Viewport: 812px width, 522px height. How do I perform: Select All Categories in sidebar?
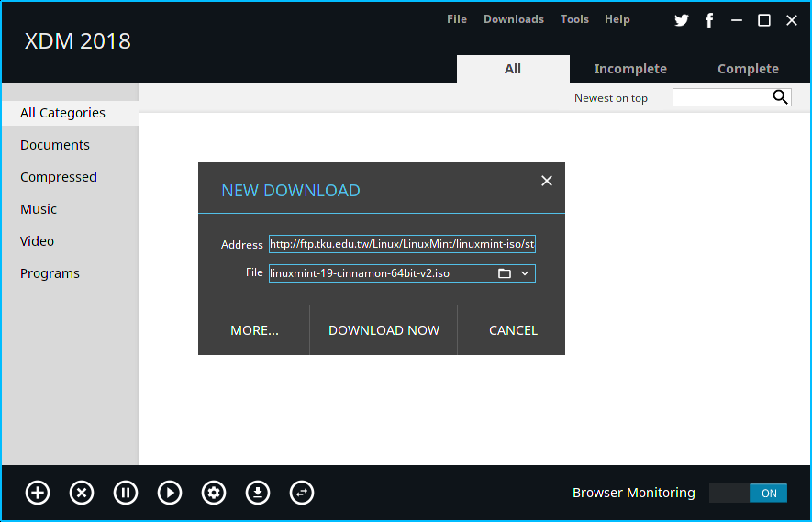[x=71, y=113]
